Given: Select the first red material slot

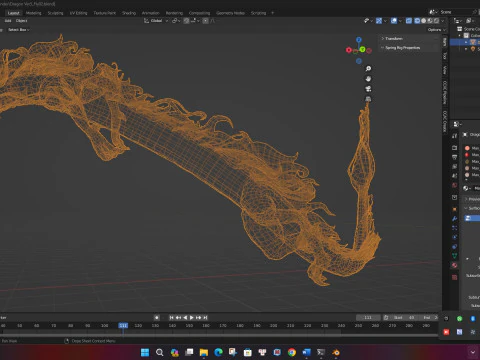Looking at the screenshot, I should pyautogui.click(x=471, y=148).
